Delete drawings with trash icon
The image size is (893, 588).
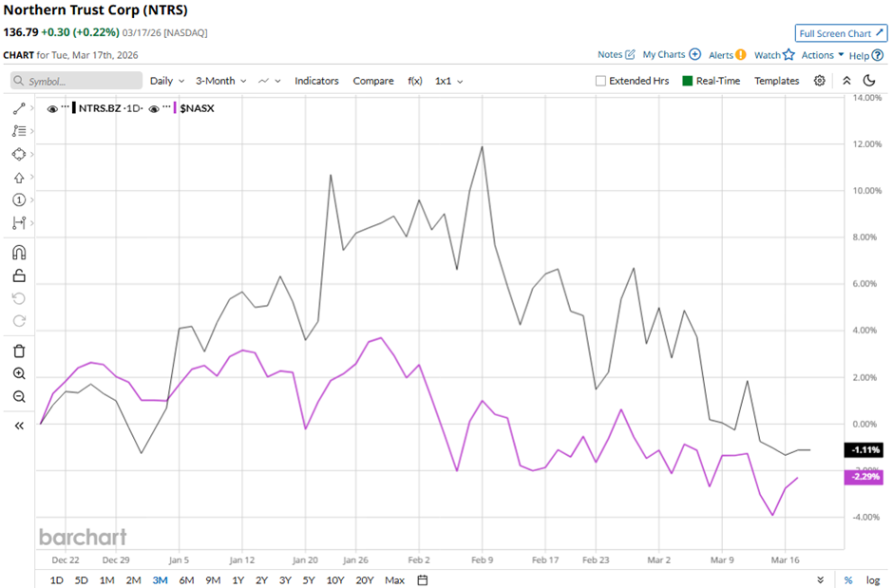(x=19, y=351)
